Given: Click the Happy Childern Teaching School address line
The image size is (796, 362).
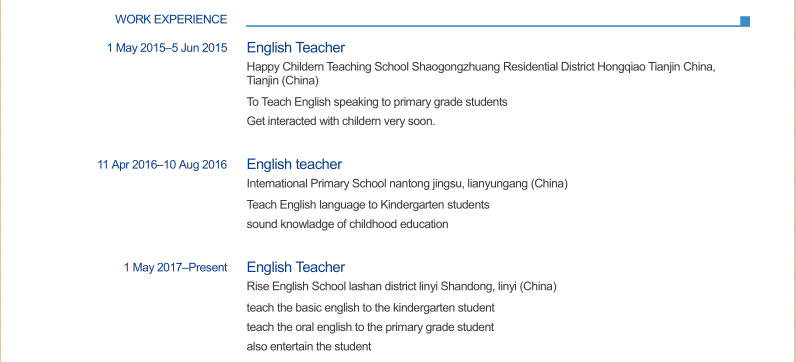Looking at the screenshot, I should tap(481, 67).
